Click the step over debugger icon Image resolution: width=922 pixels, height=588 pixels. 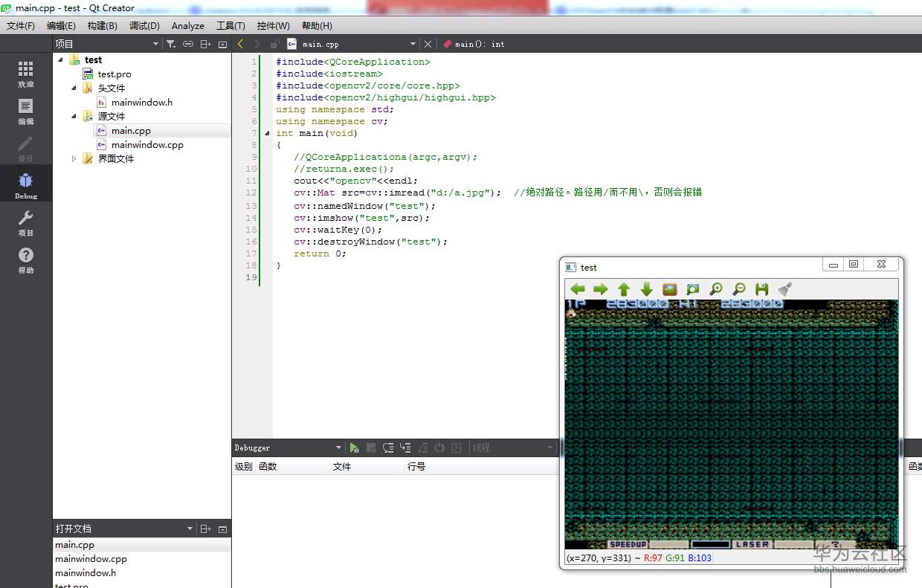coord(387,448)
